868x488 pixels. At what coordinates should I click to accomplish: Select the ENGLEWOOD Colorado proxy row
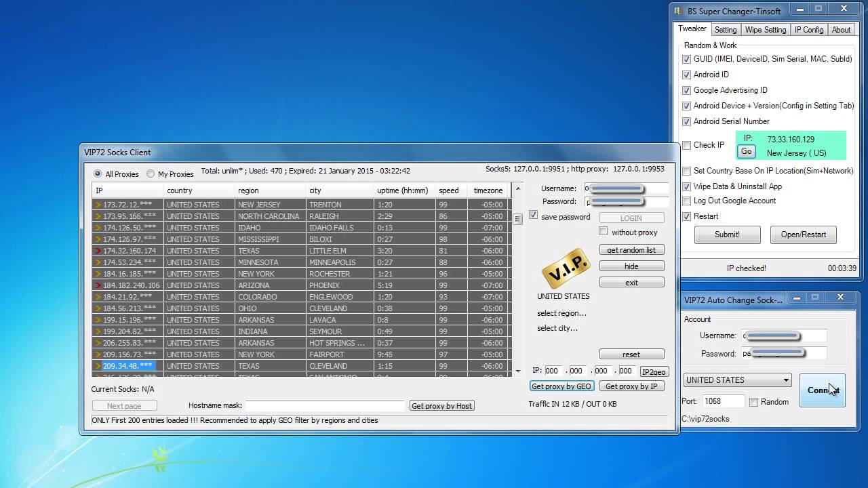(x=301, y=297)
